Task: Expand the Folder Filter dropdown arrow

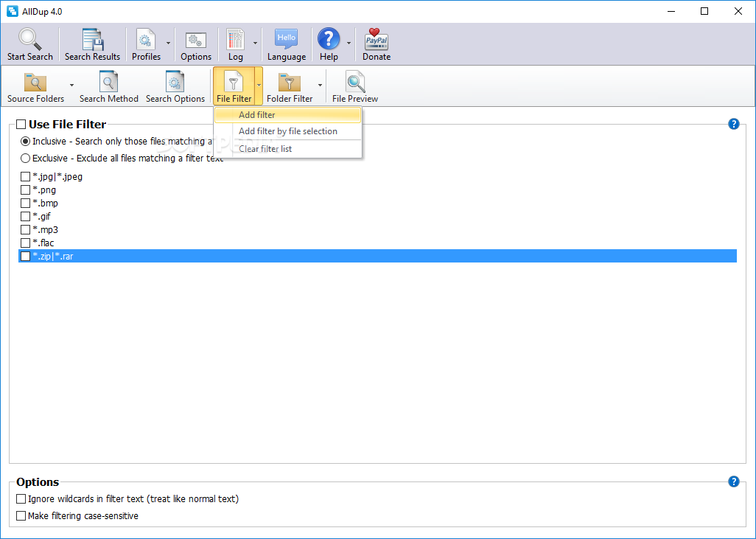Action: [x=320, y=86]
